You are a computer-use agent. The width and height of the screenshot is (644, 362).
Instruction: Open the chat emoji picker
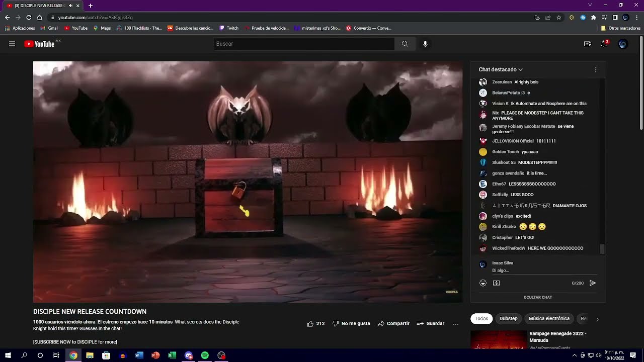click(483, 283)
